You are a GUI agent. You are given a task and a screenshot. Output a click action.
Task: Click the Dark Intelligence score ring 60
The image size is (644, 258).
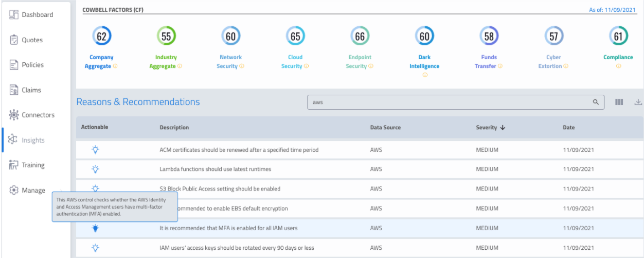click(x=424, y=37)
